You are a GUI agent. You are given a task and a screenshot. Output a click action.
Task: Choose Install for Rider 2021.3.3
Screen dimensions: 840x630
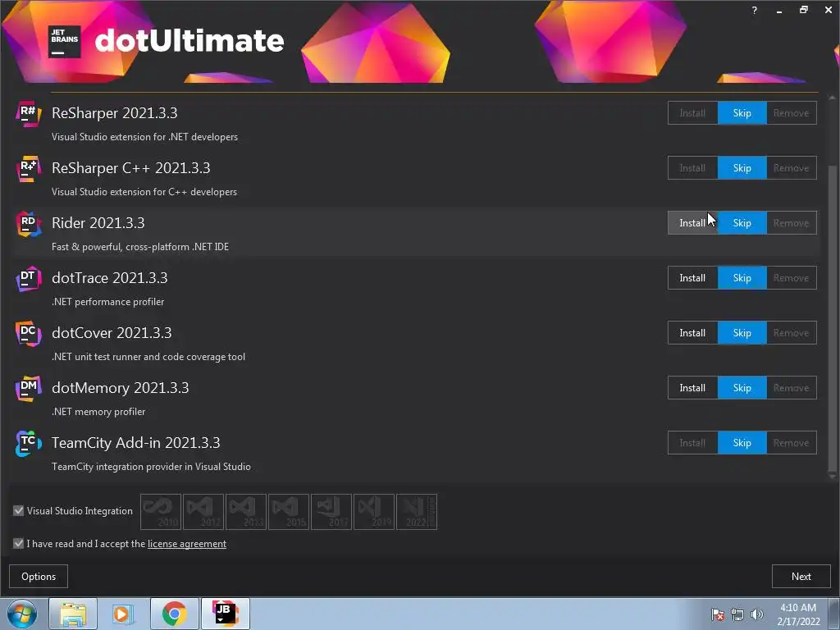[x=692, y=223]
